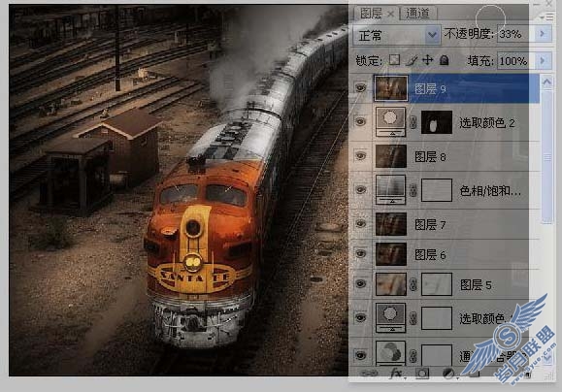The width and height of the screenshot is (562, 392).
Task: Select layer name 图层 8
Action: click(430, 156)
